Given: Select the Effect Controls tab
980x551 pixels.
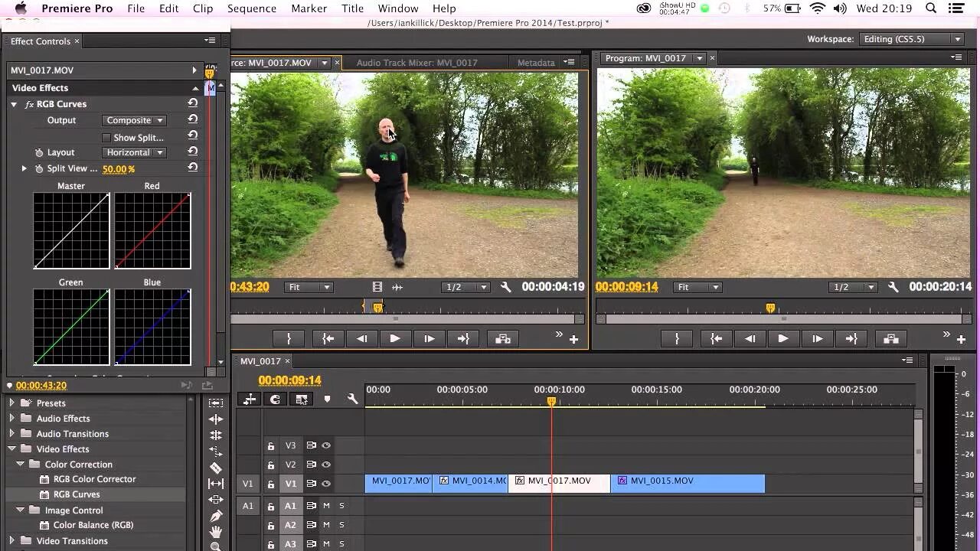Looking at the screenshot, I should (41, 41).
